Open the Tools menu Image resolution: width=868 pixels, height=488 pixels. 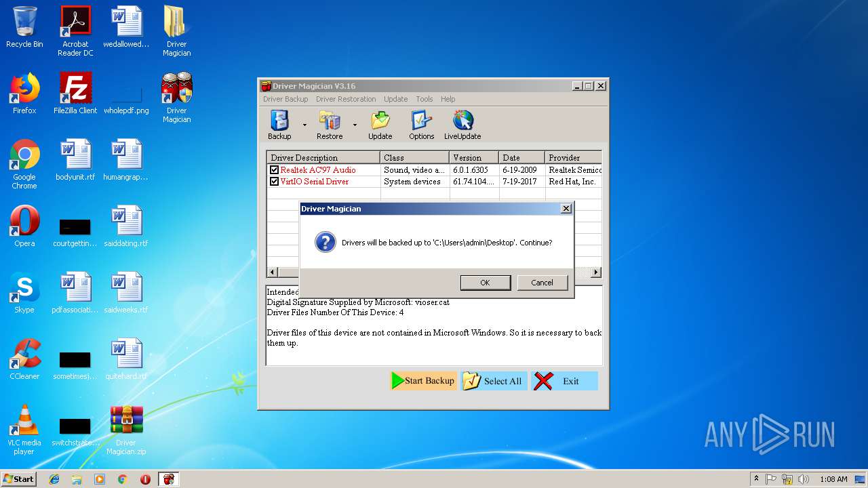425,99
